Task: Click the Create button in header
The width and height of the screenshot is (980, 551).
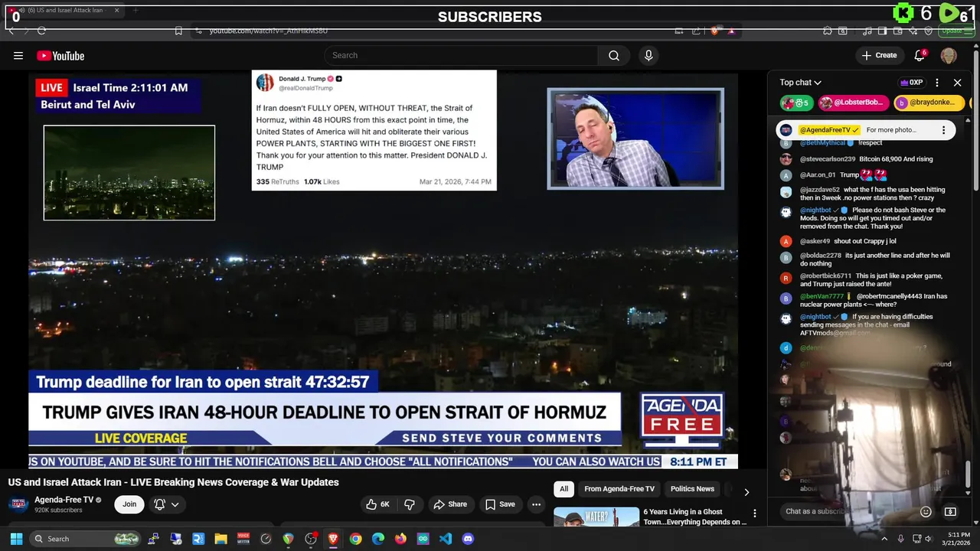Action: [879, 55]
